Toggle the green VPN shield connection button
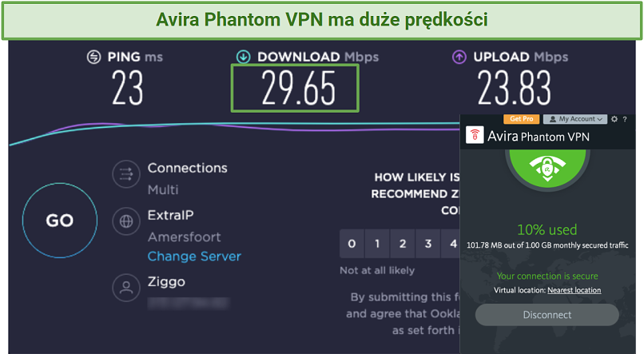644x354 pixels. [x=547, y=166]
